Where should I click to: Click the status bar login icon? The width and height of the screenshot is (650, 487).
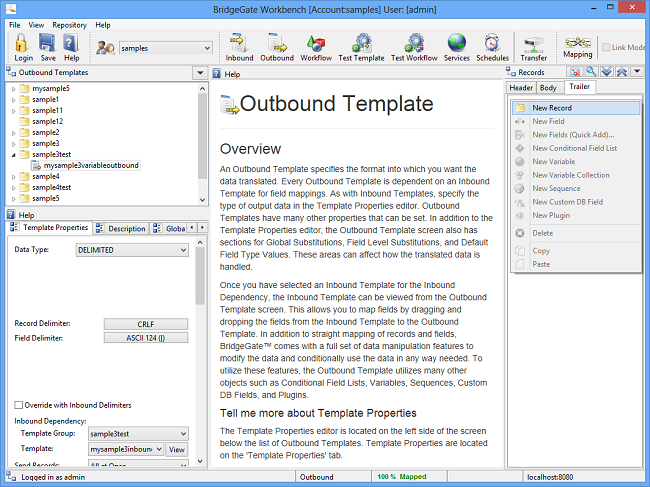tap(11, 477)
